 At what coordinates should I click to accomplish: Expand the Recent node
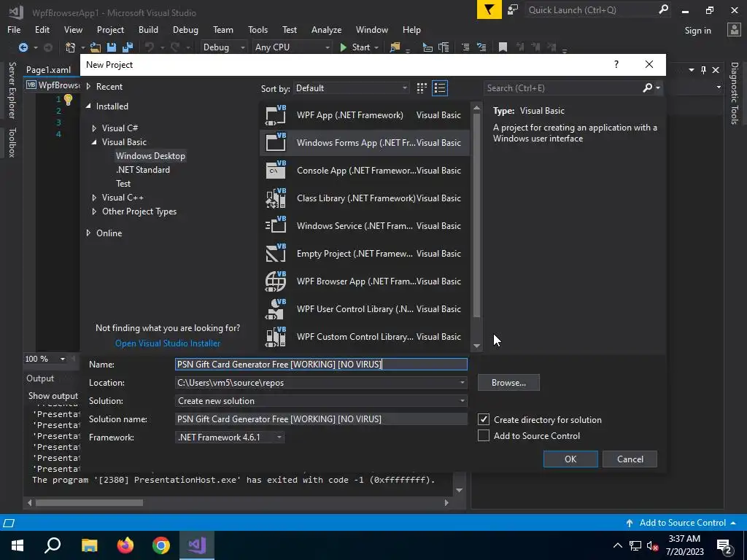click(x=88, y=86)
